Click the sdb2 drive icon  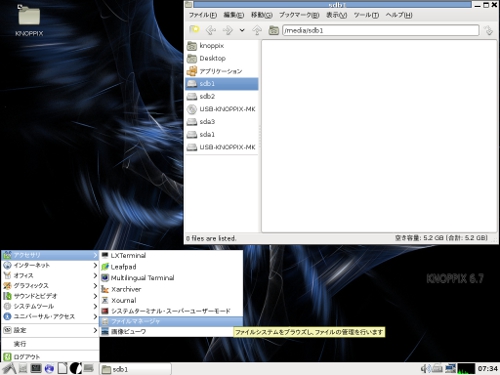(192, 96)
